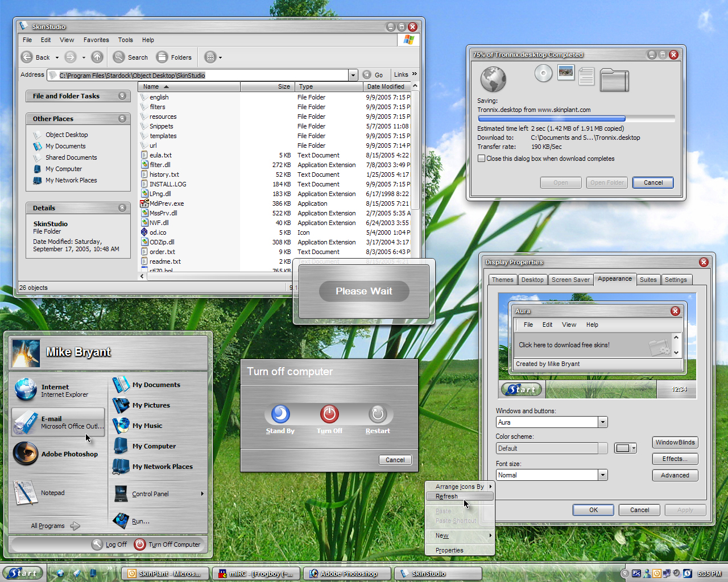Toggle the Folders pane button

click(175, 57)
